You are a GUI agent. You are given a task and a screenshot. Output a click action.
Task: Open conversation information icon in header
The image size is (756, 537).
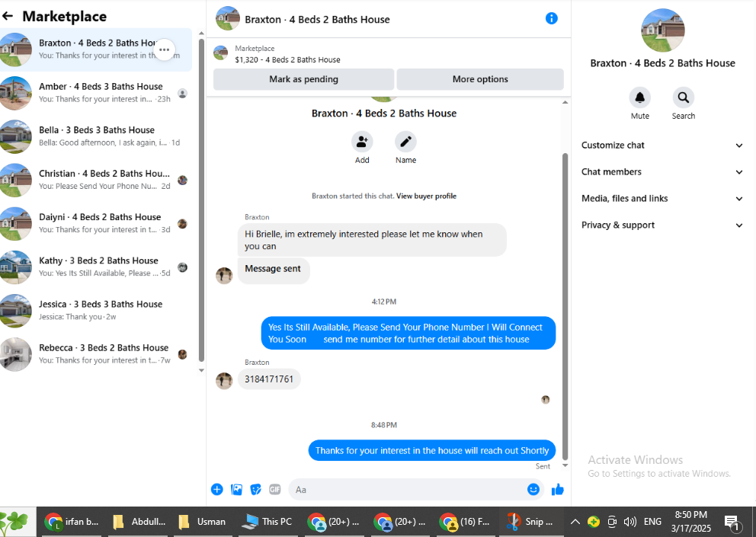[551, 18]
